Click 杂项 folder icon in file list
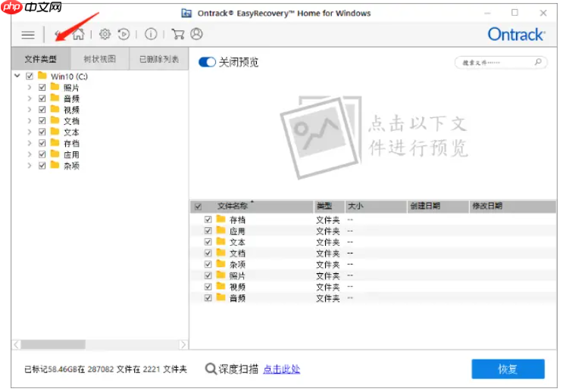Image resolution: width=566 pixels, height=392 pixels. (220, 263)
